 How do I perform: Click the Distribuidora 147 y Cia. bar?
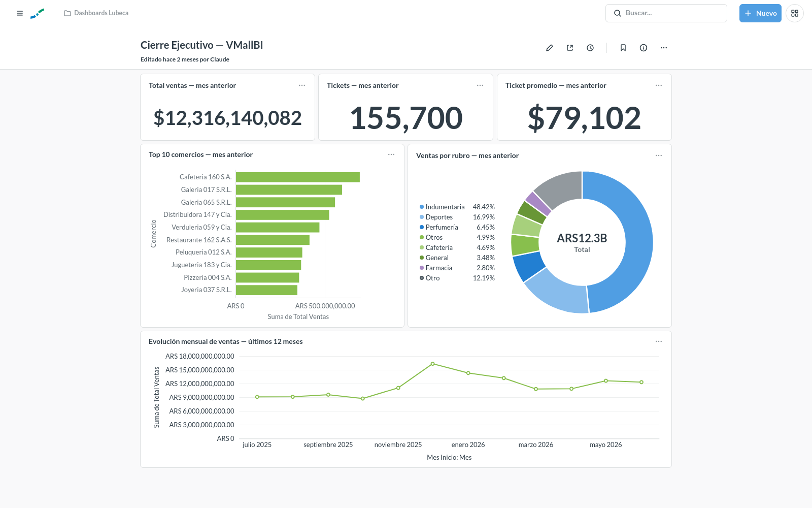pyautogui.click(x=283, y=215)
